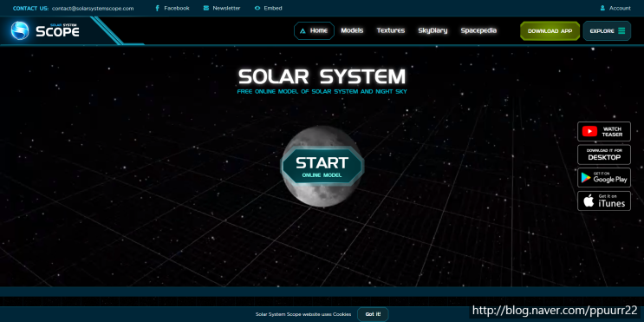Viewport: 644px width, 322px height.
Task: Open the Facebook icon link
Action: point(157,8)
